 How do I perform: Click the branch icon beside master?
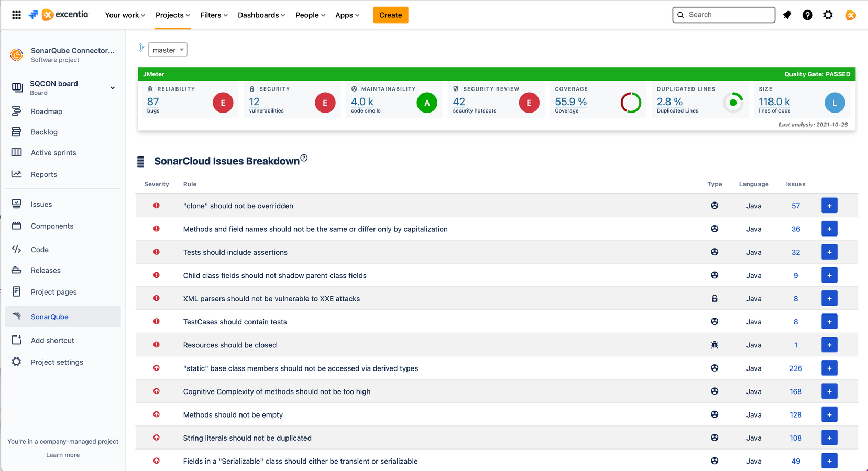141,48
